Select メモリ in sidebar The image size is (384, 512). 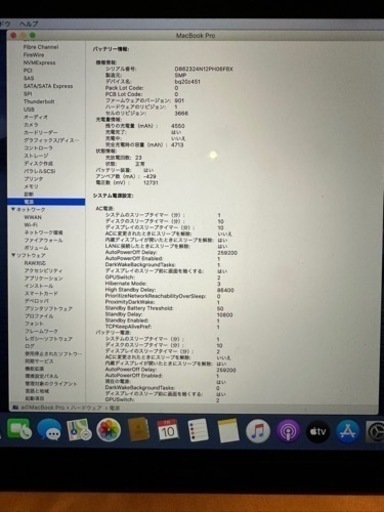[x=31, y=186]
